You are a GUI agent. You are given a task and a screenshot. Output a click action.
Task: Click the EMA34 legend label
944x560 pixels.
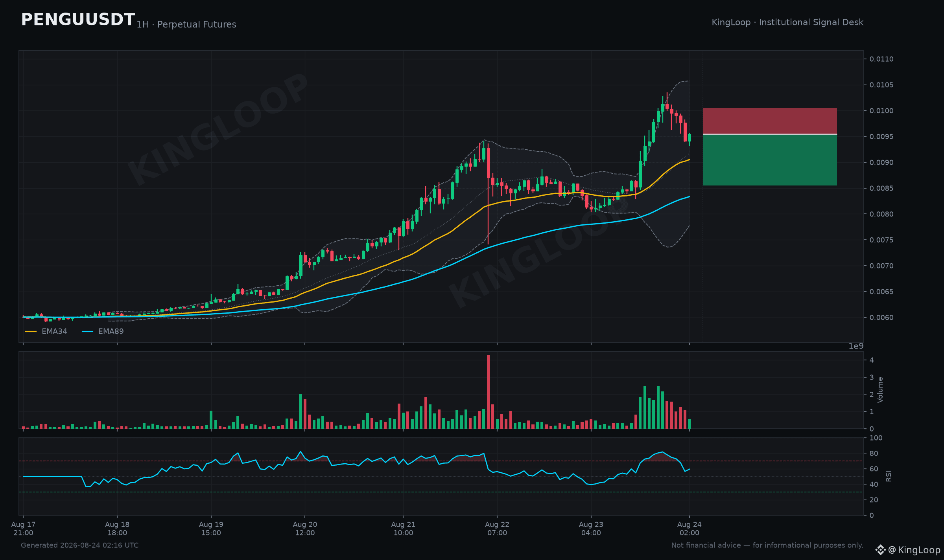(54, 331)
